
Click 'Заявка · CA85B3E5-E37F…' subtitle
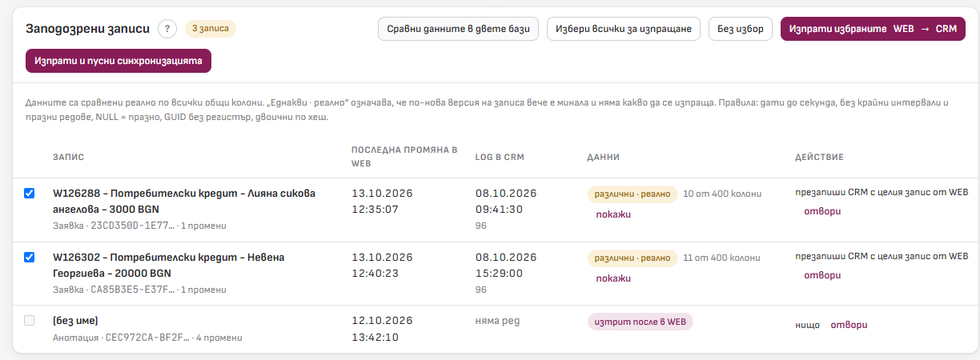point(113,290)
